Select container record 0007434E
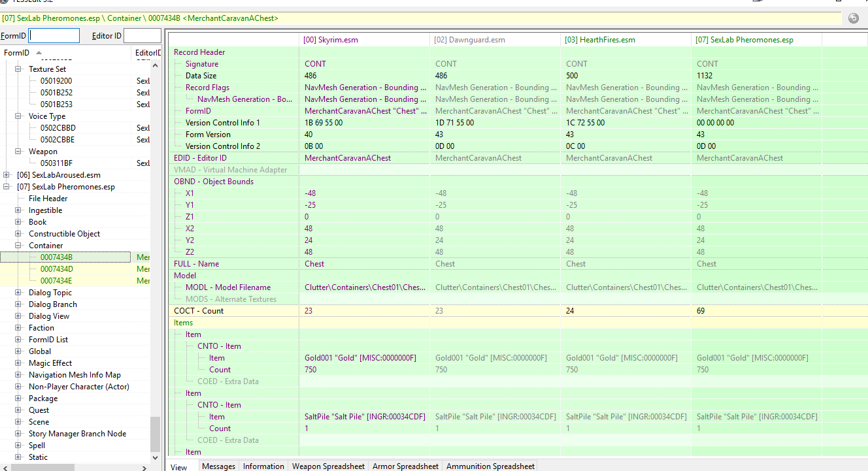This screenshot has width=868, height=471. pos(57,281)
